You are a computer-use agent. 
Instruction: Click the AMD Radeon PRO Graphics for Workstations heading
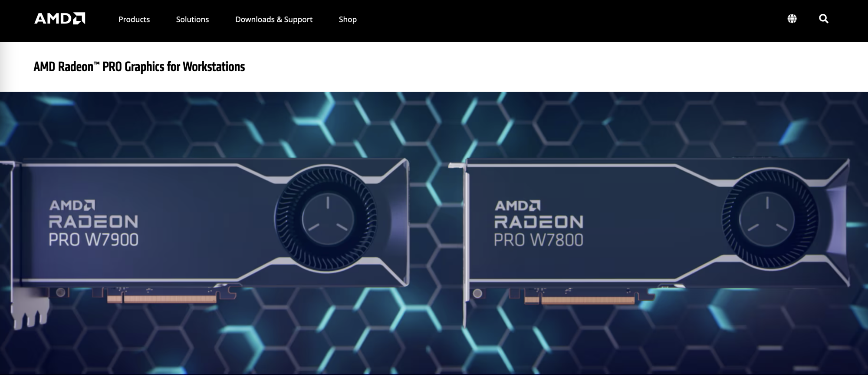pos(139,66)
